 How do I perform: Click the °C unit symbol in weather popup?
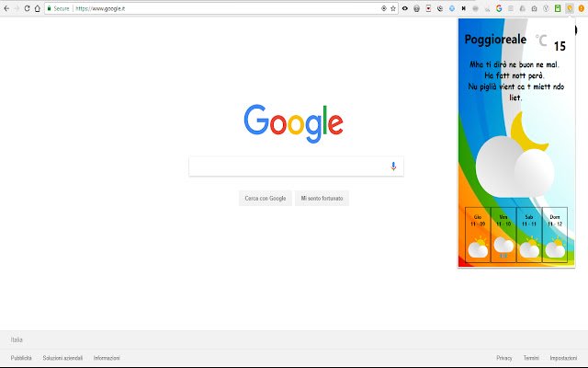coord(541,40)
